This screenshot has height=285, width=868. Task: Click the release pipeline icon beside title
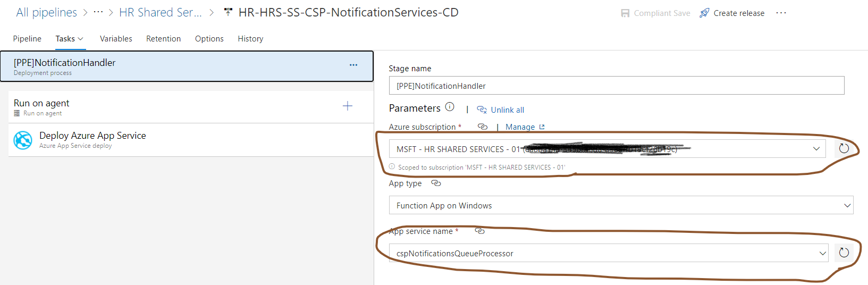click(228, 12)
